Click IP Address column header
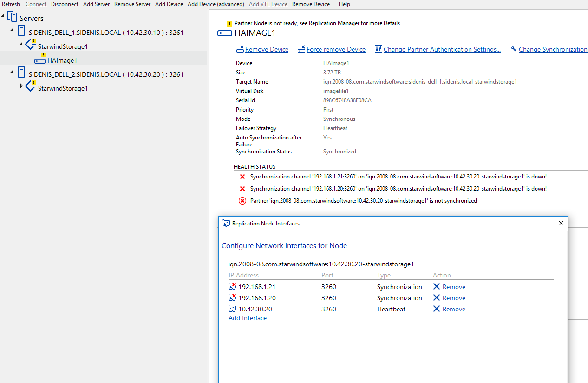 pos(244,275)
